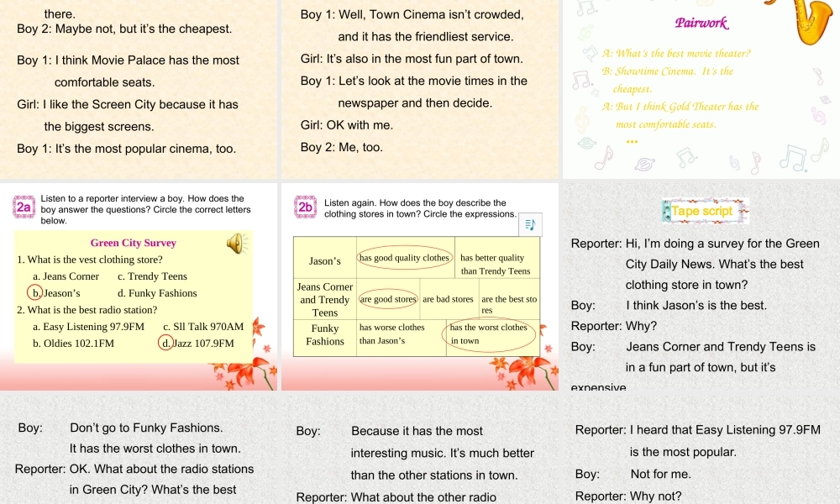Open slide starting 'I heard that Easy Listening'
This screenshot has width=840, height=504.
tap(701, 449)
